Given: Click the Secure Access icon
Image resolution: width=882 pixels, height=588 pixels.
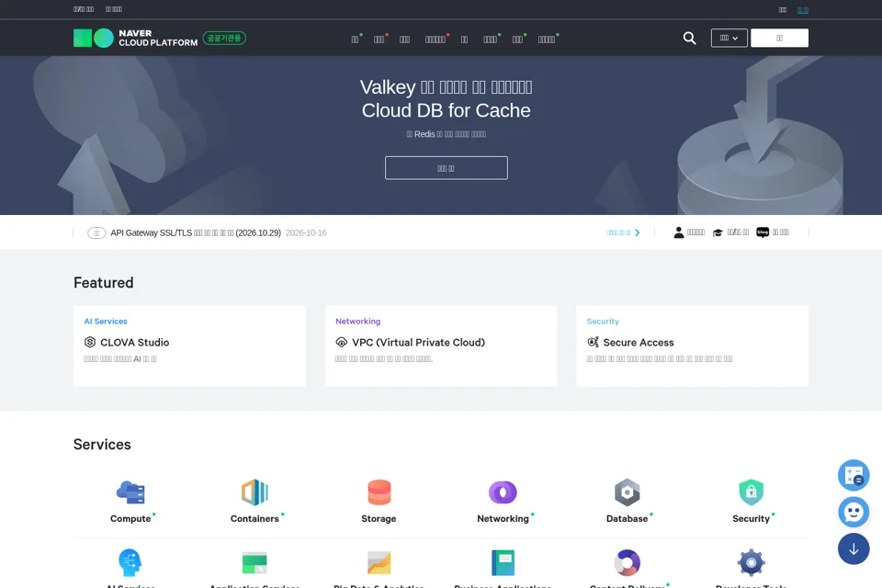Looking at the screenshot, I should pos(593,342).
